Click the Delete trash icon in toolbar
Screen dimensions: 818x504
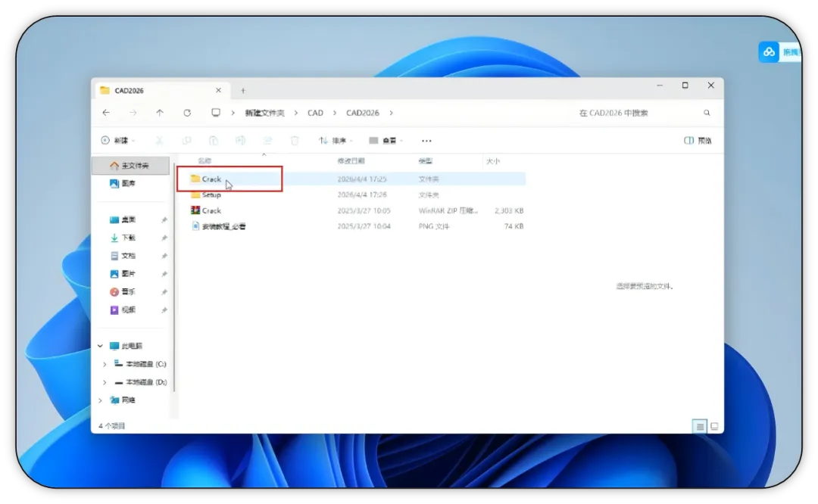click(x=295, y=141)
